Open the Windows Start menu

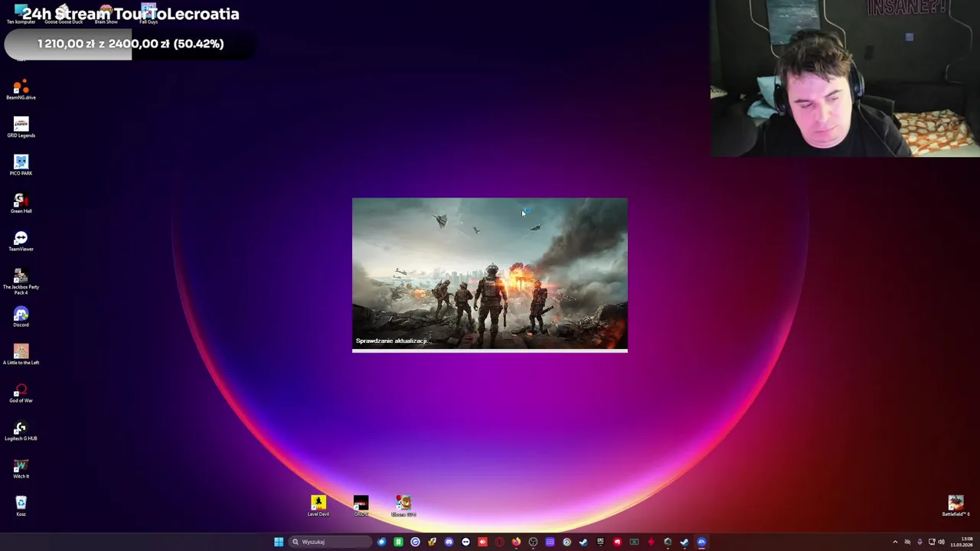pyautogui.click(x=279, y=542)
